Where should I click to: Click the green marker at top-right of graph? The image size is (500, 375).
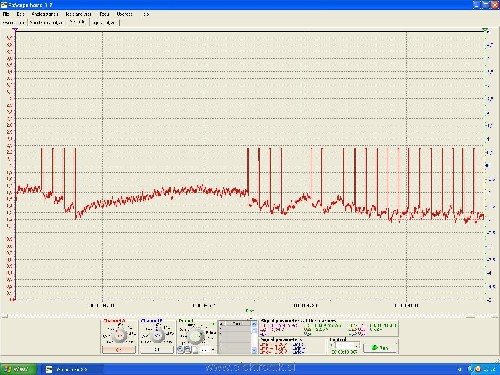click(x=486, y=30)
